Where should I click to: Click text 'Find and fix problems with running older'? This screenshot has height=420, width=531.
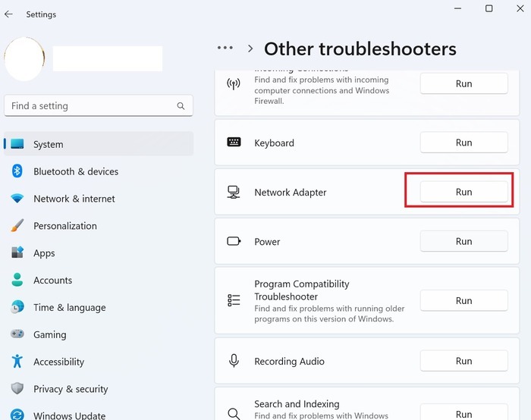coord(329,309)
